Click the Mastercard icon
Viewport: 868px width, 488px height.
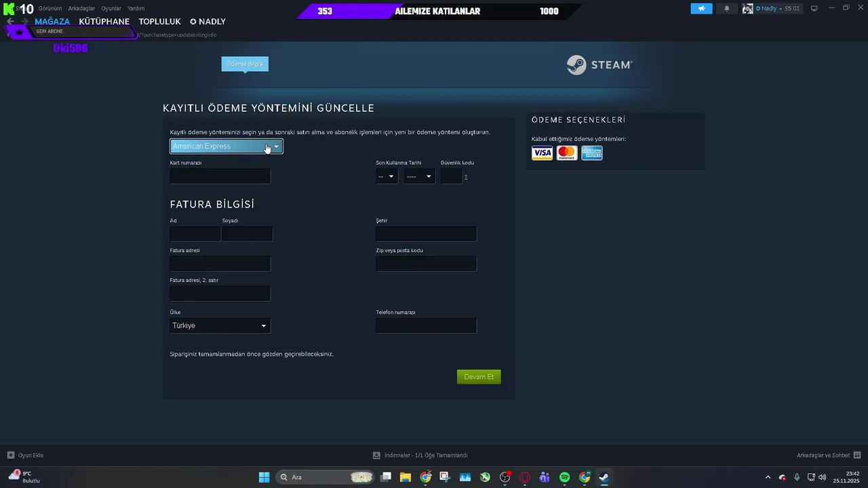(567, 153)
